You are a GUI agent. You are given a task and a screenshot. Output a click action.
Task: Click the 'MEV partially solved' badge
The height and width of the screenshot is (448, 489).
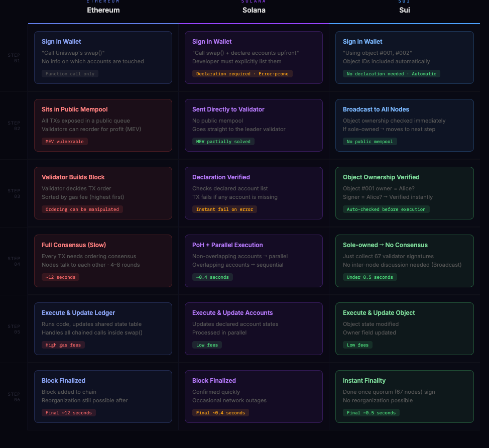tap(223, 141)
